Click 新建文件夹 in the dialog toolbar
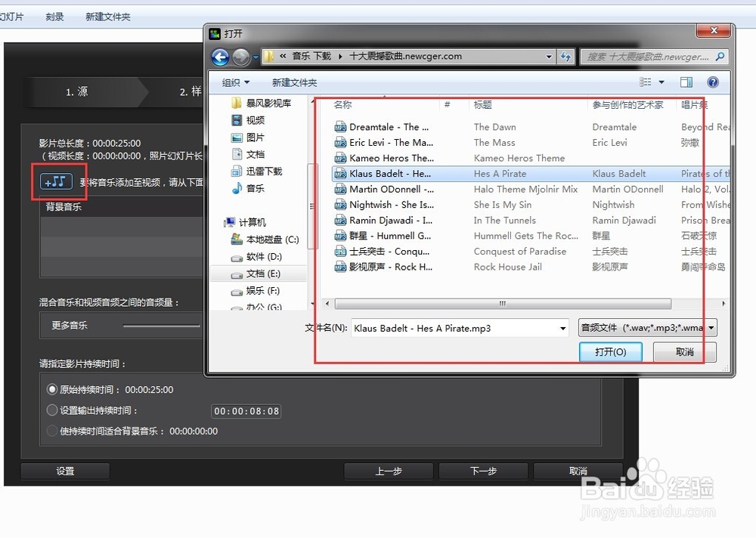756x538 pixels. (x=295, y=82)
